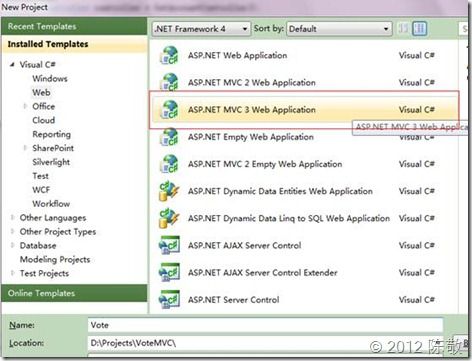Select the Other Languages label
Image resolution: width=472 pixels, height=361 pixels.
53,218
